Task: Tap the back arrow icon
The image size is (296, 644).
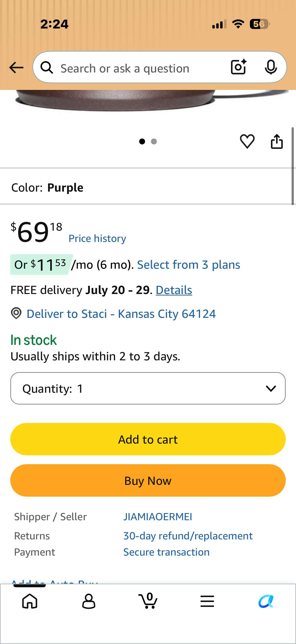Action: [x=16, y=68]
